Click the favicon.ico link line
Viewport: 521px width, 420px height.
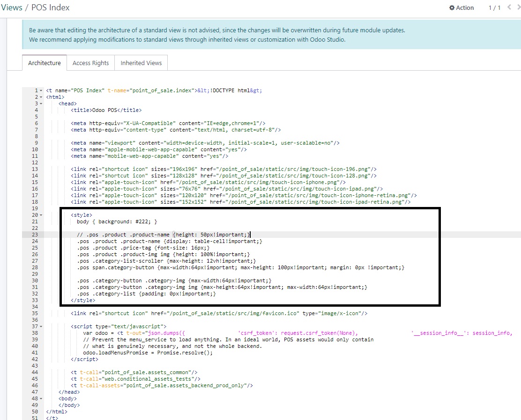219,313
